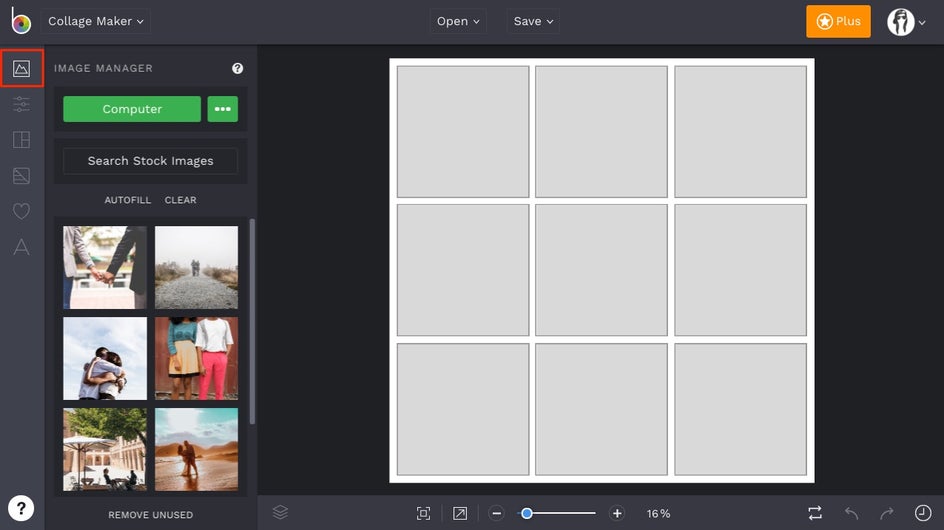The image size is (944, 530).
Task: Select the bottom-middle collage cell
Action: (601, 409)
